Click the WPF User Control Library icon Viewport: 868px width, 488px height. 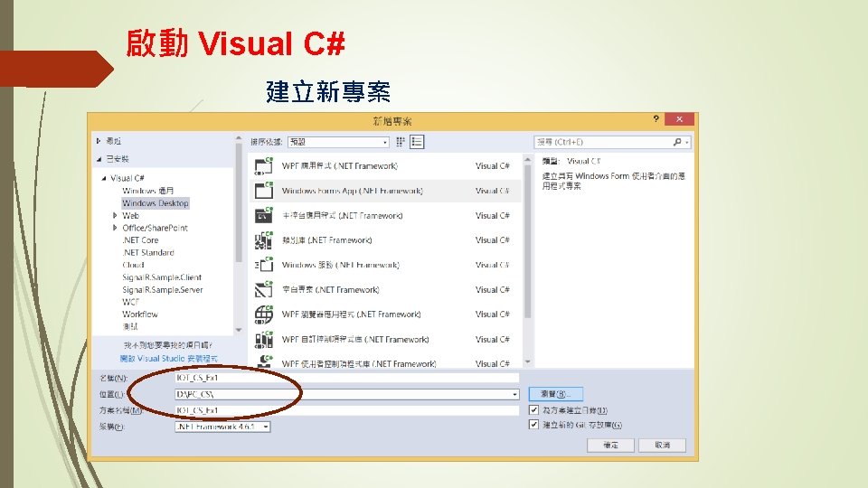point(264,361)
